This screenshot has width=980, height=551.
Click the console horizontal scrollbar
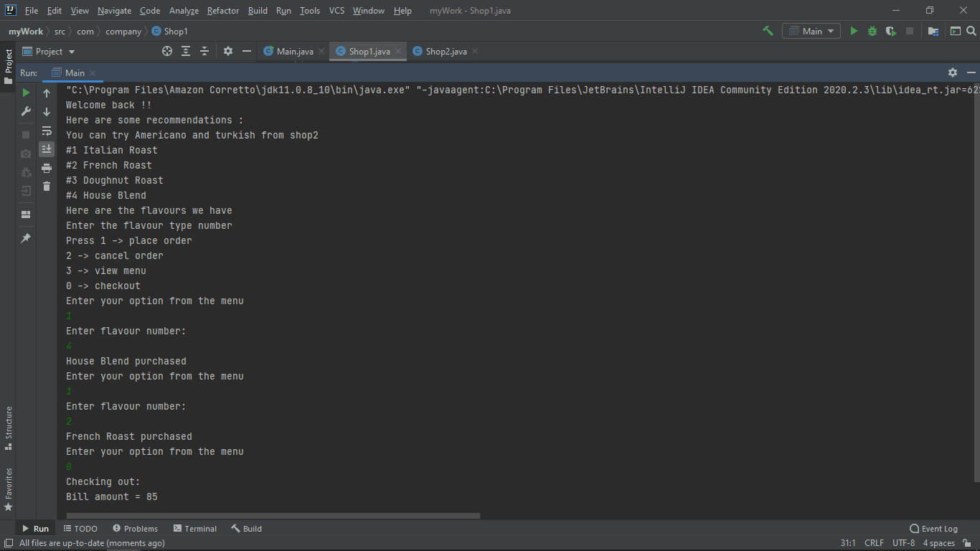tap(273, 515)
